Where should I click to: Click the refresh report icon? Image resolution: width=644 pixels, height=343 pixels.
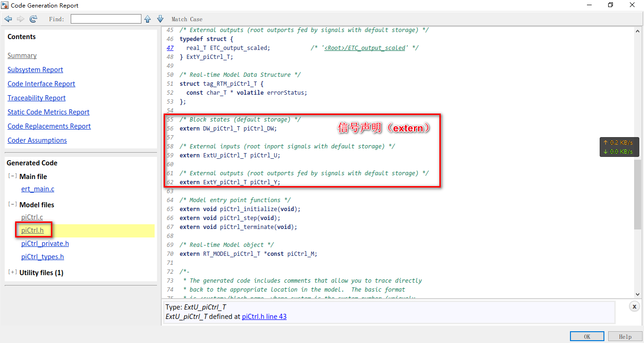pyautogui.click(x=33, y=18)
